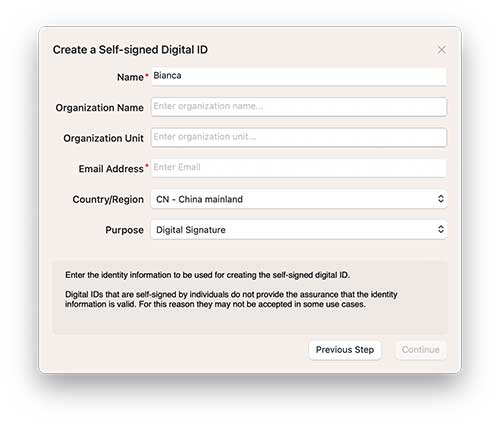Open the Digital Signature purpose dropdown
The height and width of the screenshot is (425, 500).
click(x=299, y=230)
